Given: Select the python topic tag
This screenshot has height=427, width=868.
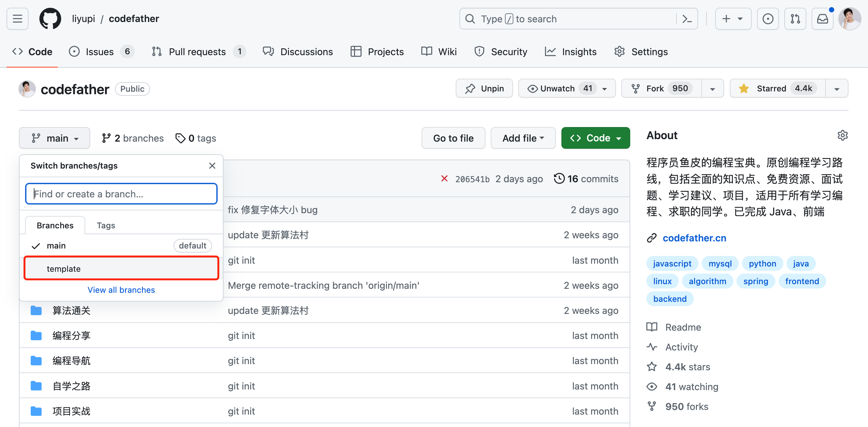Looking at the screenshot, I should pyautogui.click(x=762, y=263).
